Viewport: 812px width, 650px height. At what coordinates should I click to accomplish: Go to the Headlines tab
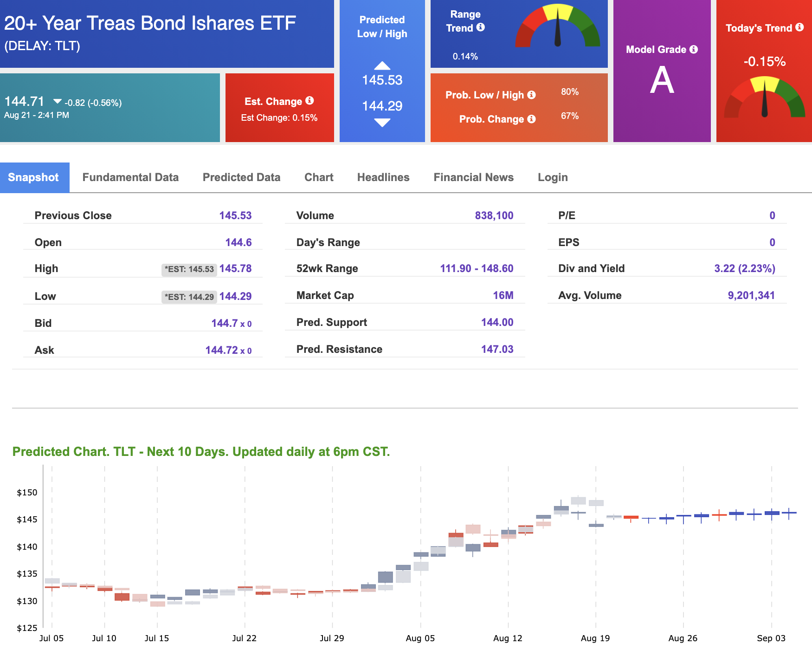coord(383,177)
